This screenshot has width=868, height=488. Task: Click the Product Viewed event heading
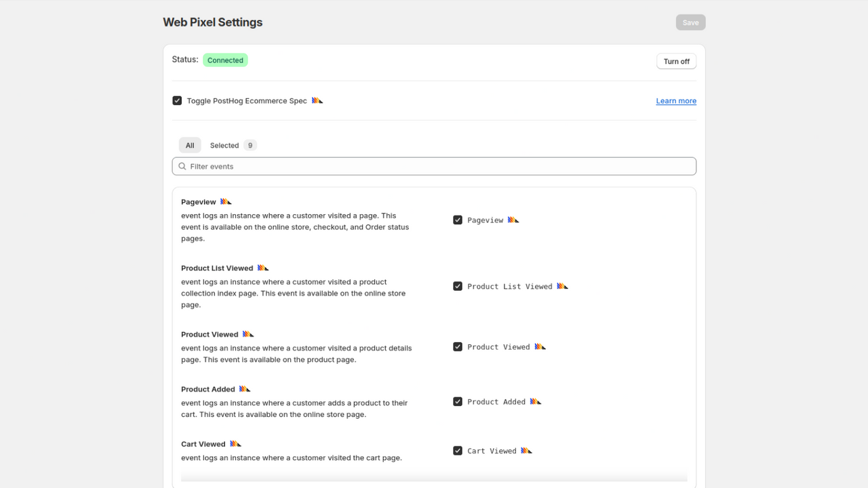[210, 335]
